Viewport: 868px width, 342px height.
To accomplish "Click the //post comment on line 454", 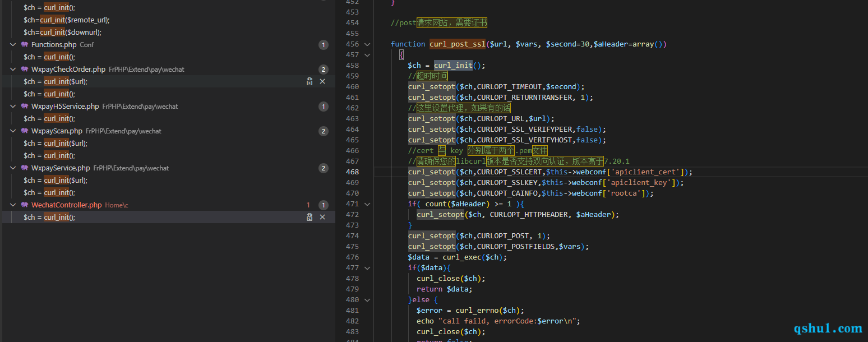I will tap(439, 22).
